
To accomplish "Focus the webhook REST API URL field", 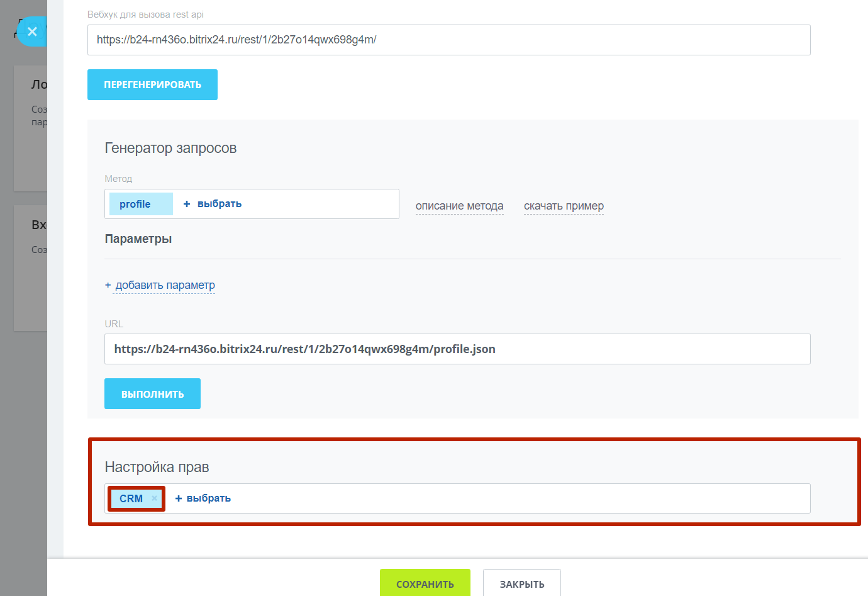I will [x=449, y=40].
